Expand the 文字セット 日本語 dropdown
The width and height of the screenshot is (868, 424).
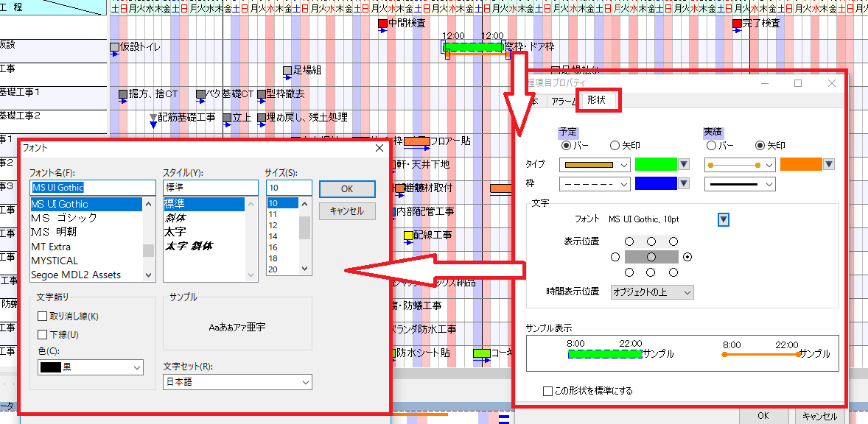(237, 382)
